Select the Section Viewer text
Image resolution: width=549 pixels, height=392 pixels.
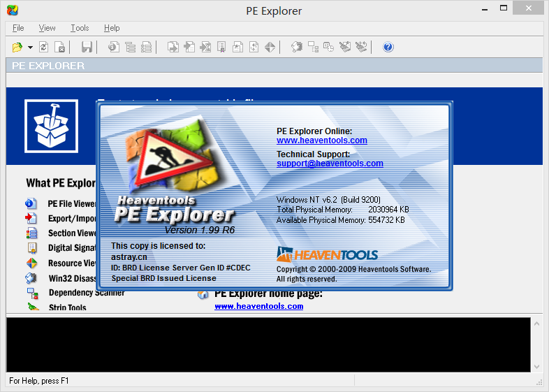click(72, 233)
